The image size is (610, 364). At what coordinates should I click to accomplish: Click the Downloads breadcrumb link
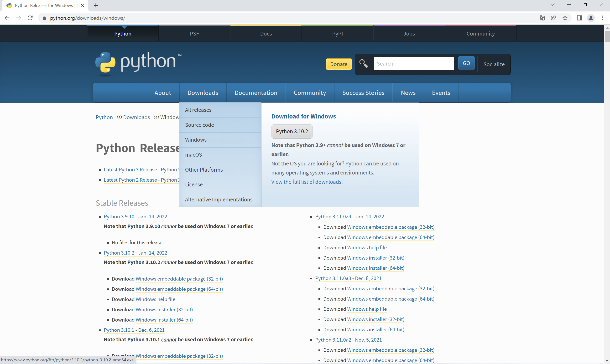(136, 117)
